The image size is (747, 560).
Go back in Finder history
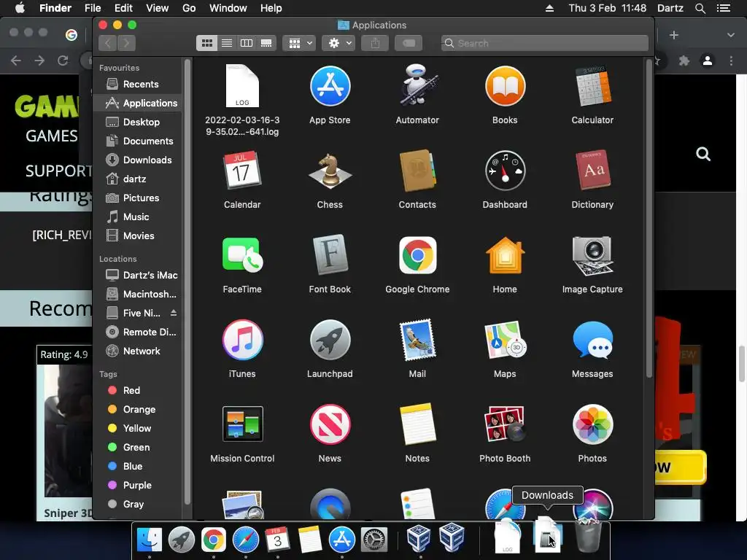[x=108, y=43]
